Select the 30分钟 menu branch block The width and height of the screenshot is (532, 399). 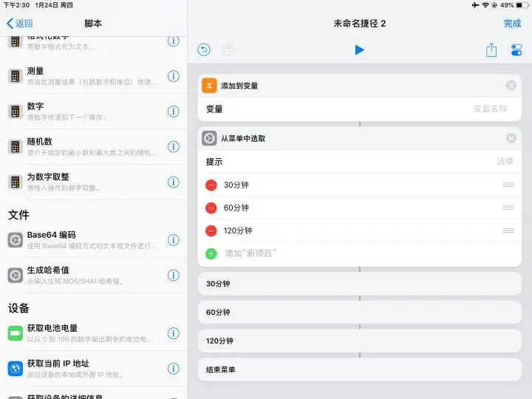point(359,284)
